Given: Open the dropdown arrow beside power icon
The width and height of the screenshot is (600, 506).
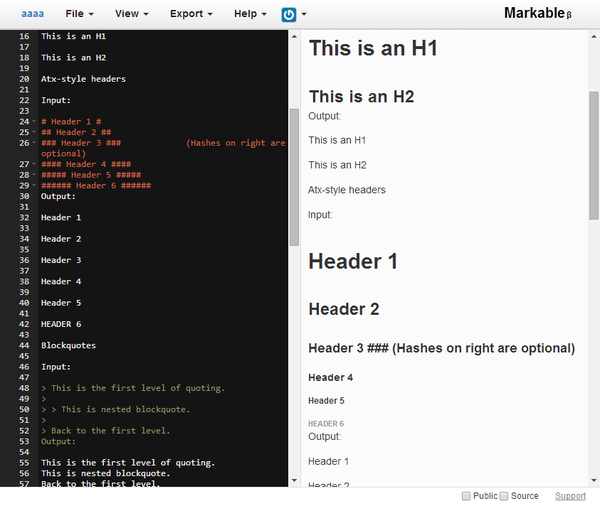Looking at the screenshot, I should (304, 14).
